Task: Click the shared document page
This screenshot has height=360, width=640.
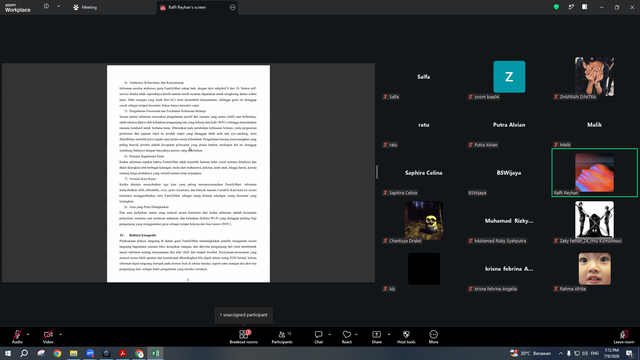Action: 188,173
